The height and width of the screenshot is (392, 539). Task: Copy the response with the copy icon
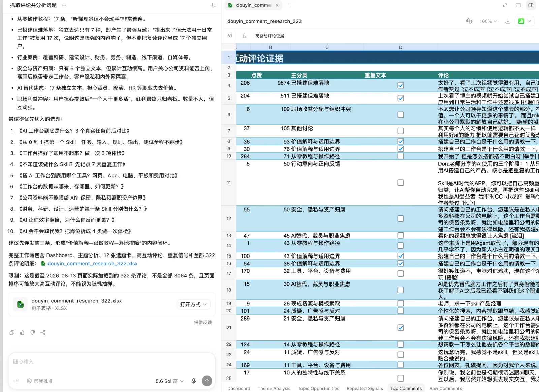[x=12, y=333]
